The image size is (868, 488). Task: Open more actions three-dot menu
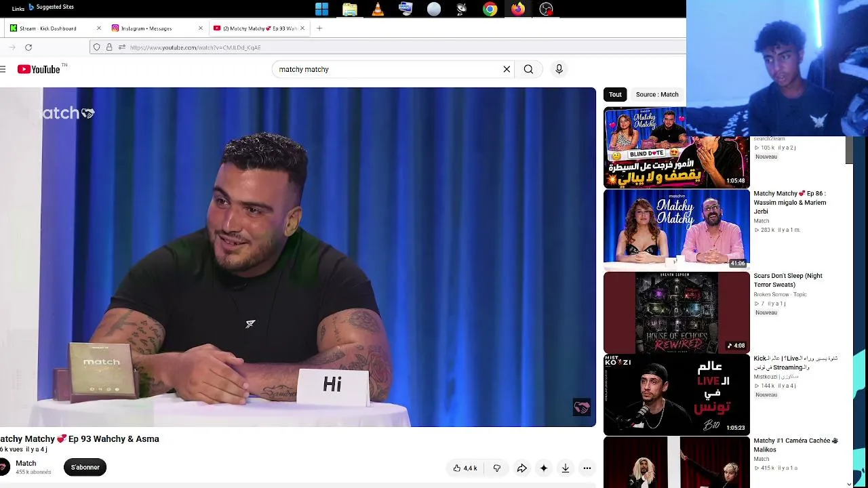click(x=587, y=468)
